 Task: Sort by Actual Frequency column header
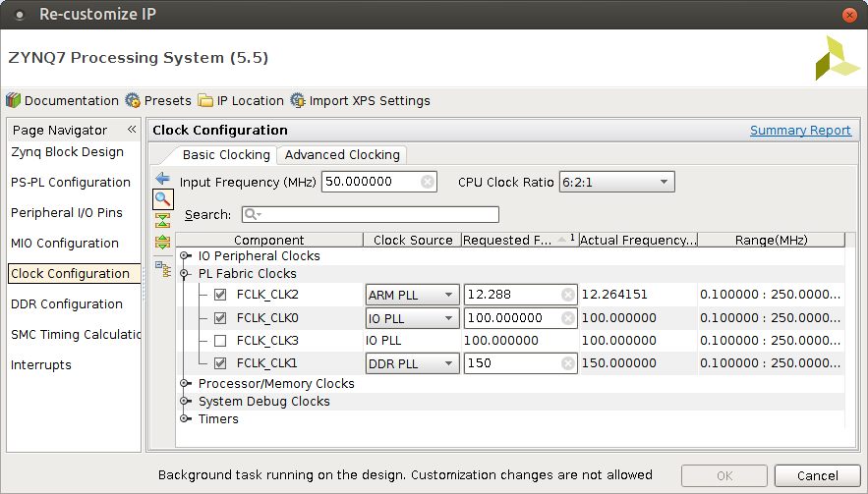coord(638,240)
